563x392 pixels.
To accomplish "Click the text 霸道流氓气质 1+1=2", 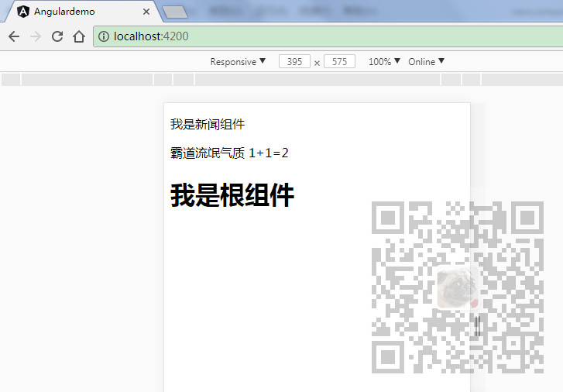I will pos(229,153).
